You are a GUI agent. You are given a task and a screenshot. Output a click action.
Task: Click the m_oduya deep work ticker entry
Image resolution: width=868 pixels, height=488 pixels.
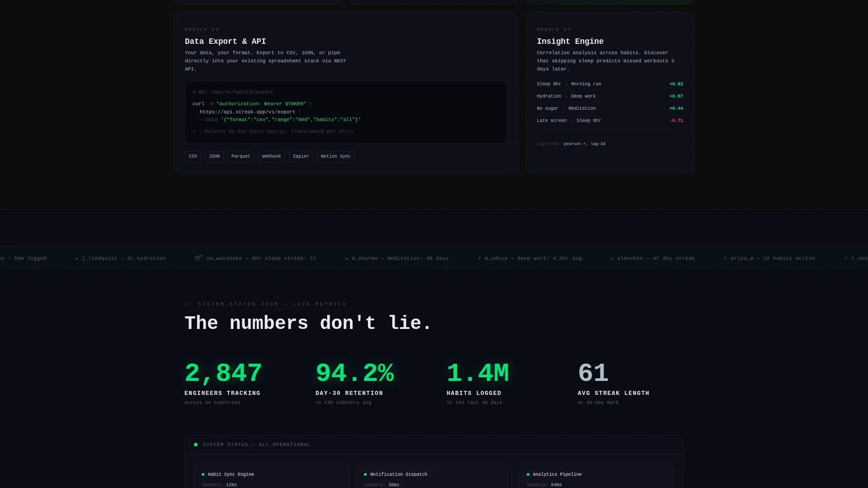[530, 258]
